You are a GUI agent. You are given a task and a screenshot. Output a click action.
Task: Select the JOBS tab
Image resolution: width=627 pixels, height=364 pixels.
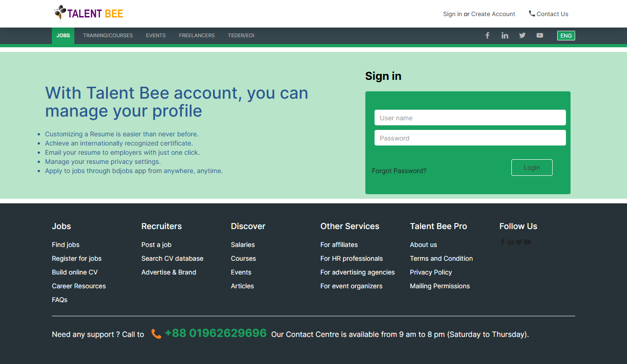(x=63, y=35)
